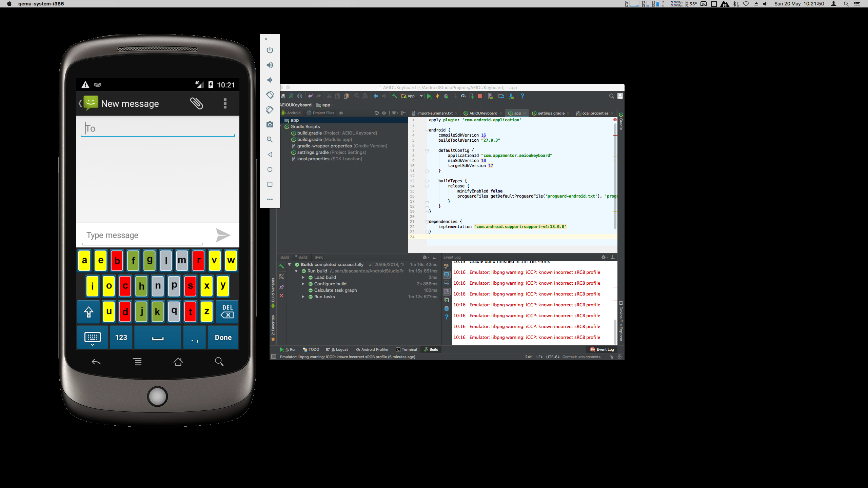Switch keyboard to 123 number mode
The width and height of the screenshot is (868, 488).
[x=121, y=337]
